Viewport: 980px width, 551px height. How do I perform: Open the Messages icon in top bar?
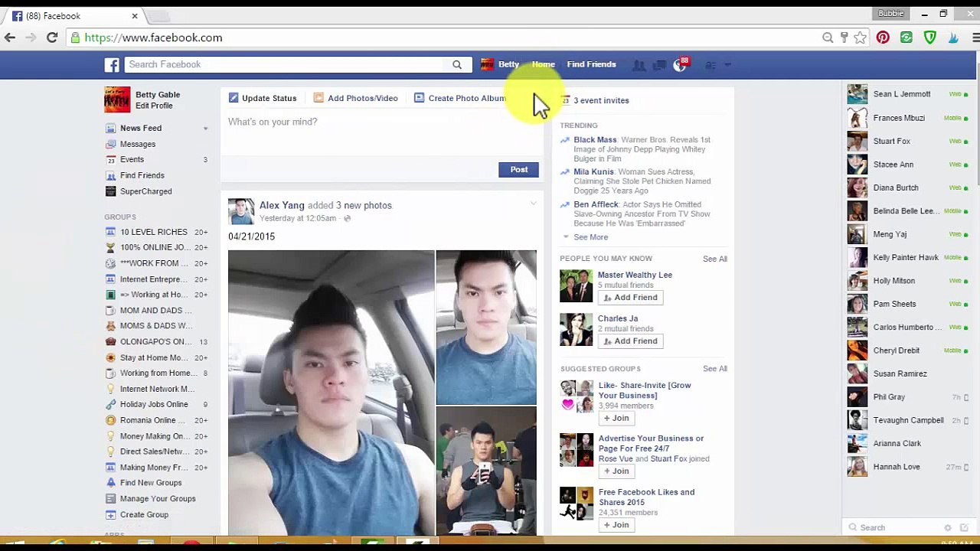tap(659, 65)
